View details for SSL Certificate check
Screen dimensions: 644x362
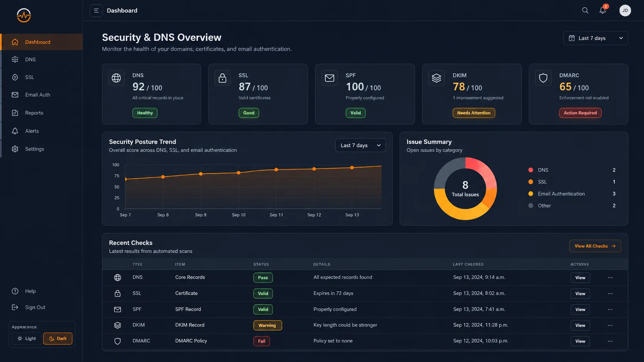point(580,294)
